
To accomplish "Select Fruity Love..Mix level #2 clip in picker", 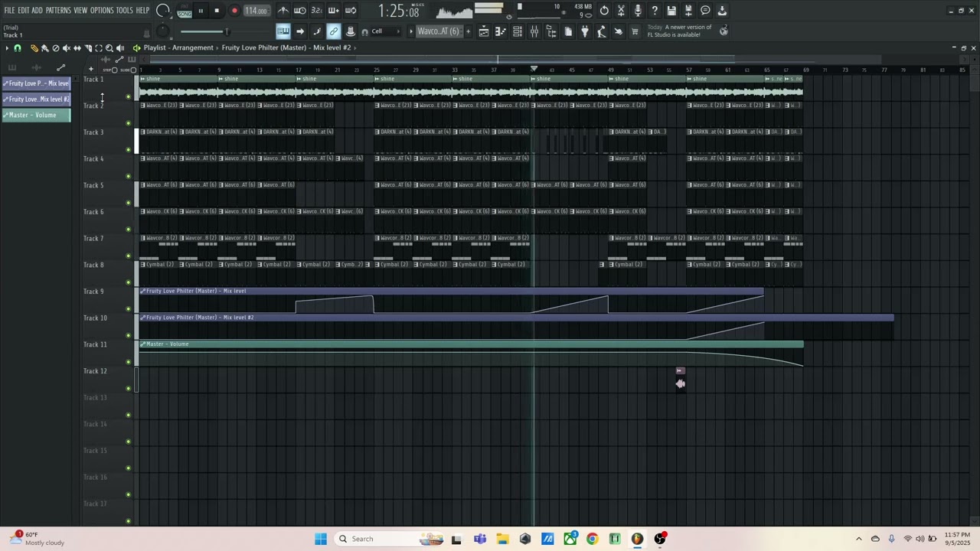I will [36, 99].
